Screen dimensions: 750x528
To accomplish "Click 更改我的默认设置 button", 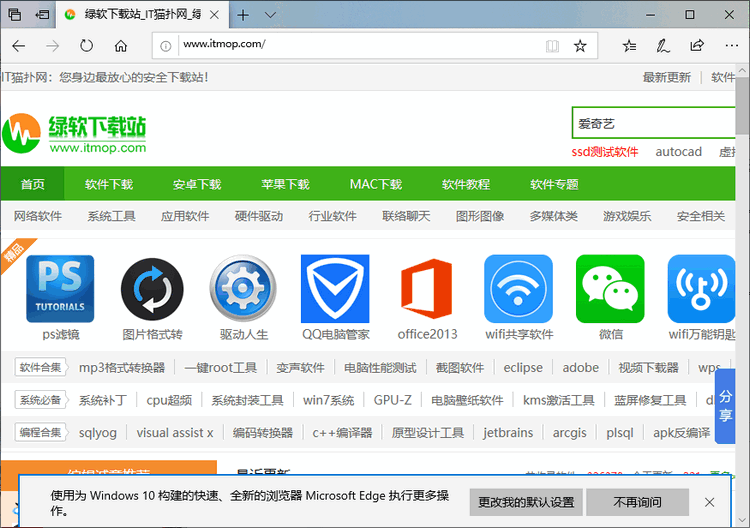I will (526, 502).
